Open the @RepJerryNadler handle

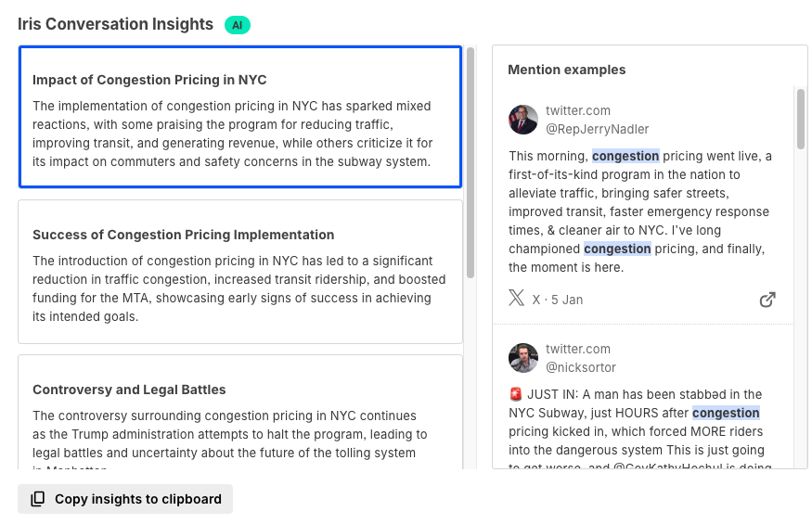[597, 129]
